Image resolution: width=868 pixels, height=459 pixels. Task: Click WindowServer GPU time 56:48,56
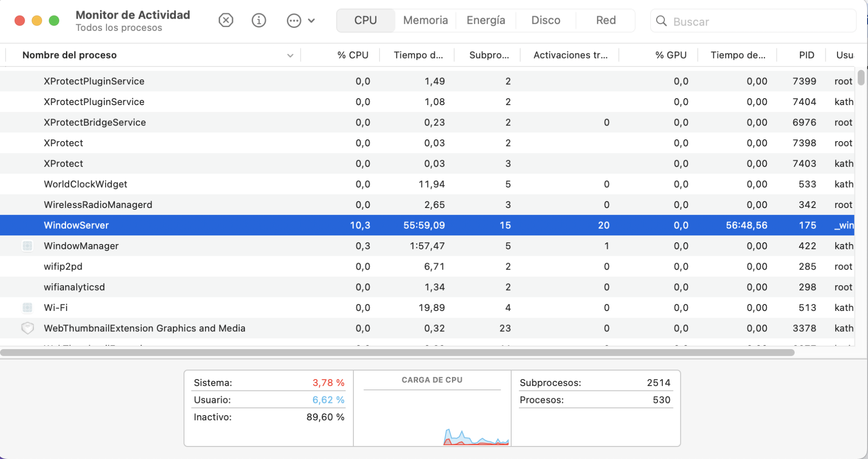tap(746, 225)
